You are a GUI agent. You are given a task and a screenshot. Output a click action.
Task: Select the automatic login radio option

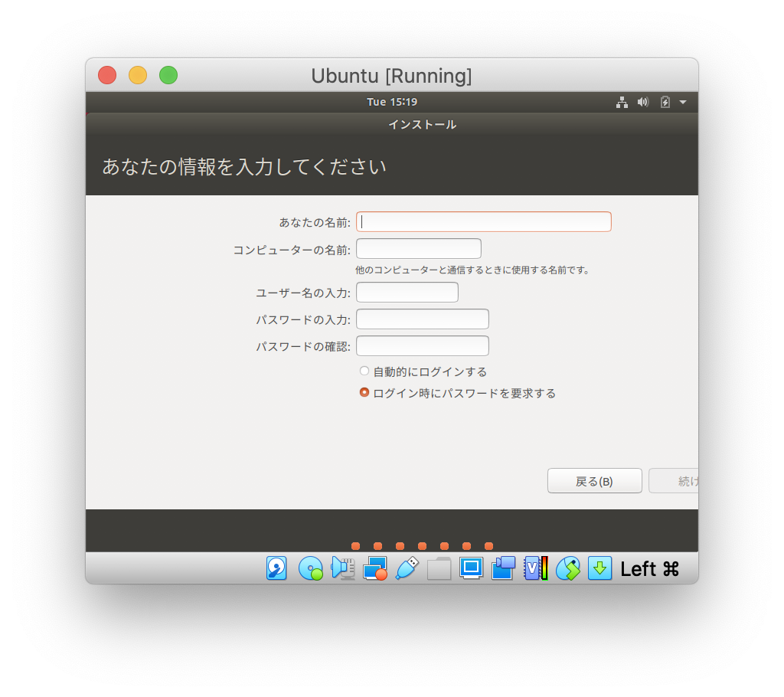click(364, 371)
